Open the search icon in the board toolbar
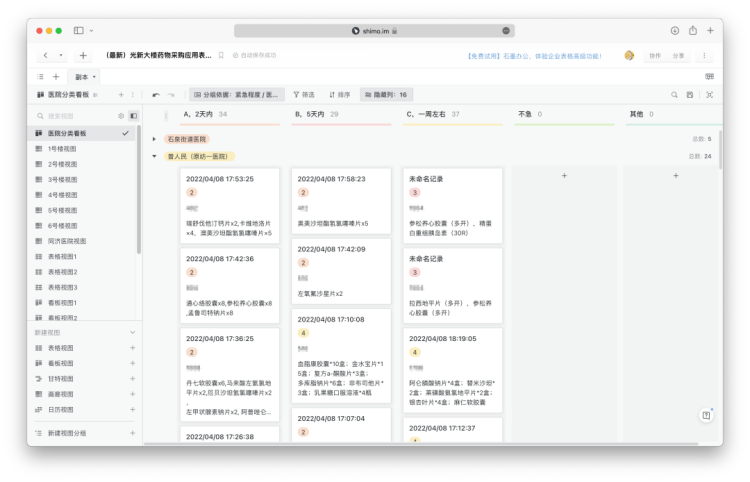 674,95
